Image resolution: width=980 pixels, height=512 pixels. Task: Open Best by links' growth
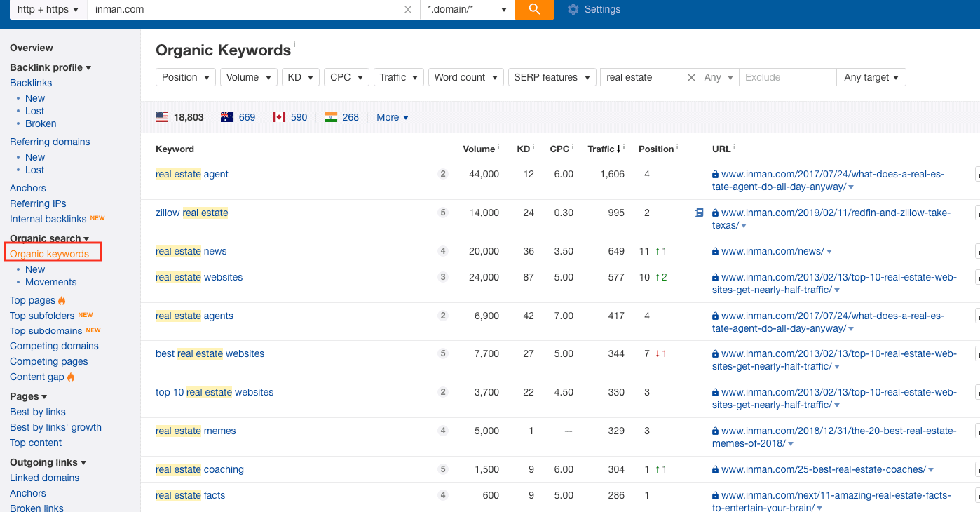coord(55,427)
